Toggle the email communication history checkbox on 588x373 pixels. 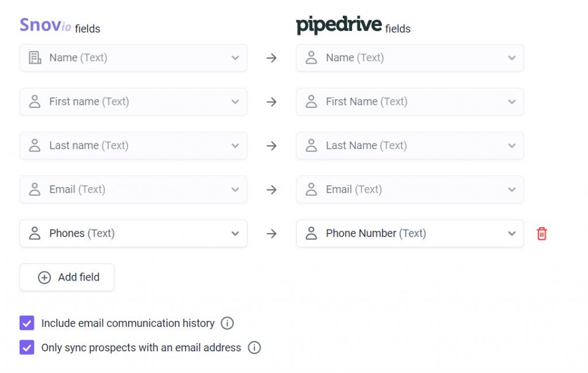[x=26, y=323]
